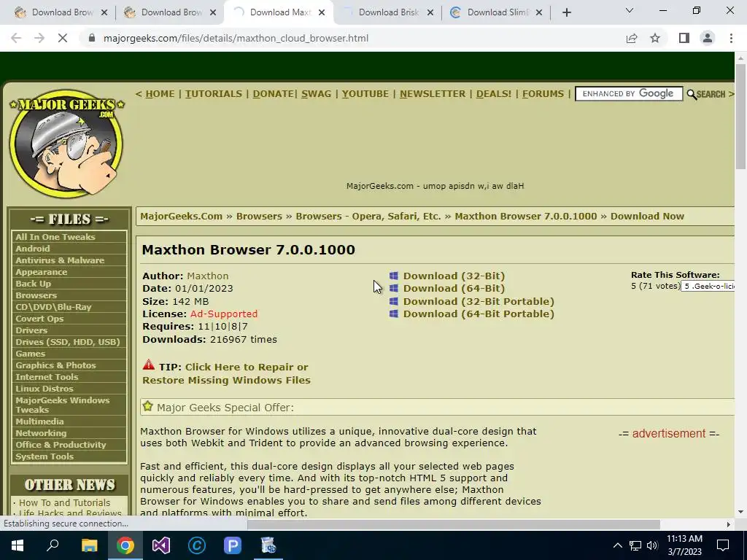Open the Chrome side panel icon

[x=684, y=38]
